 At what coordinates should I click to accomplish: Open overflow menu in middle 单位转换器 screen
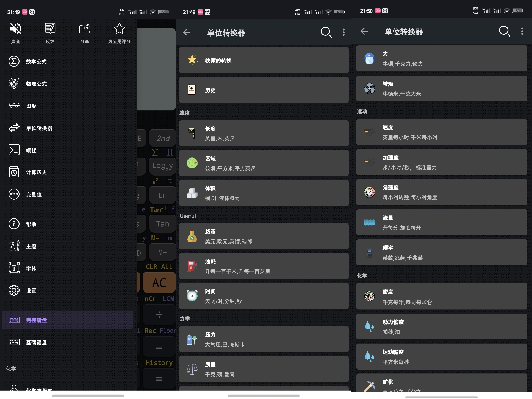(344, 32)
